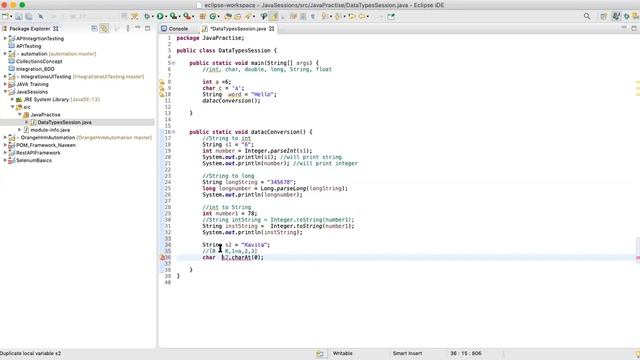Select DataTypesSession.java in Package Explorer
This screenshot has width=640, height=360.
coord(64,122)
